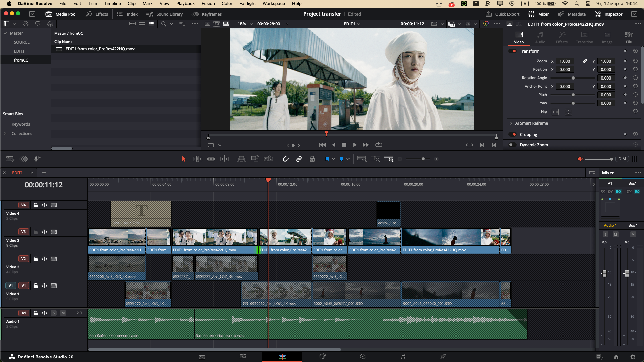
Task: Switch to the Audio tab in the Inspector
Action: 540,37
